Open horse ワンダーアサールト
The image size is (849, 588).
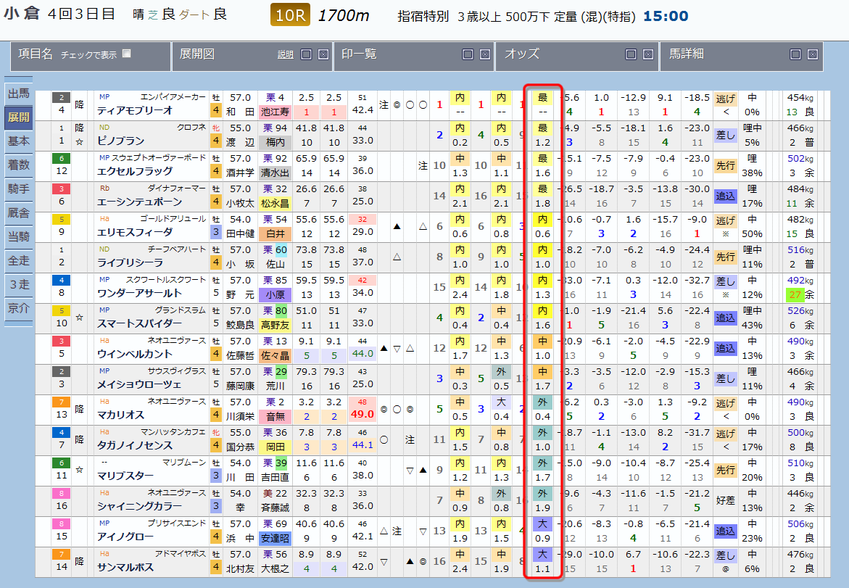tap(139, 293)
